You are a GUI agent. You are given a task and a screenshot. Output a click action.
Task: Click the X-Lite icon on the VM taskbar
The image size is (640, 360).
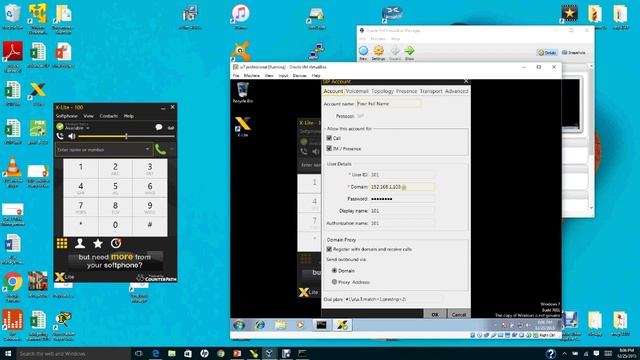tap(342, 325)
